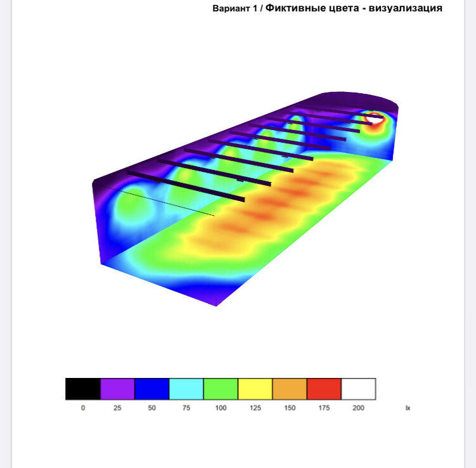The image size is (476, 468).
Task: Click the heading 'Вариант 1 / Фиктивные цвета - визуализация'
Action: (x=327, y=8)
